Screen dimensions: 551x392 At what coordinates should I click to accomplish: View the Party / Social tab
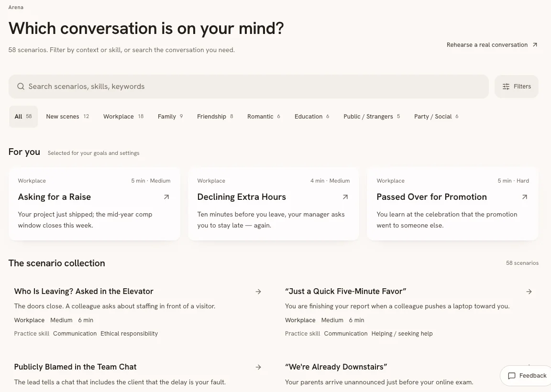[x=436, y=116]
